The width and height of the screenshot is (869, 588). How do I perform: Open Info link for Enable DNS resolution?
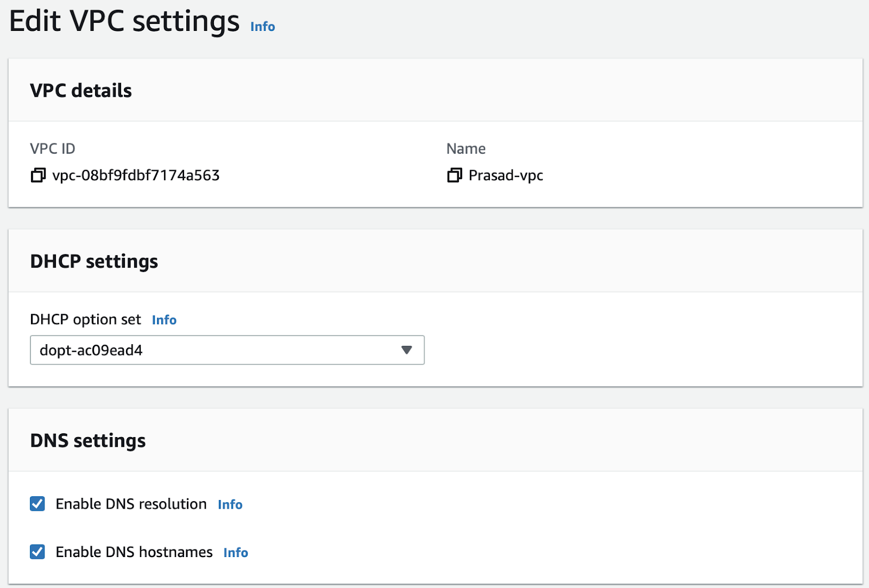230,504
